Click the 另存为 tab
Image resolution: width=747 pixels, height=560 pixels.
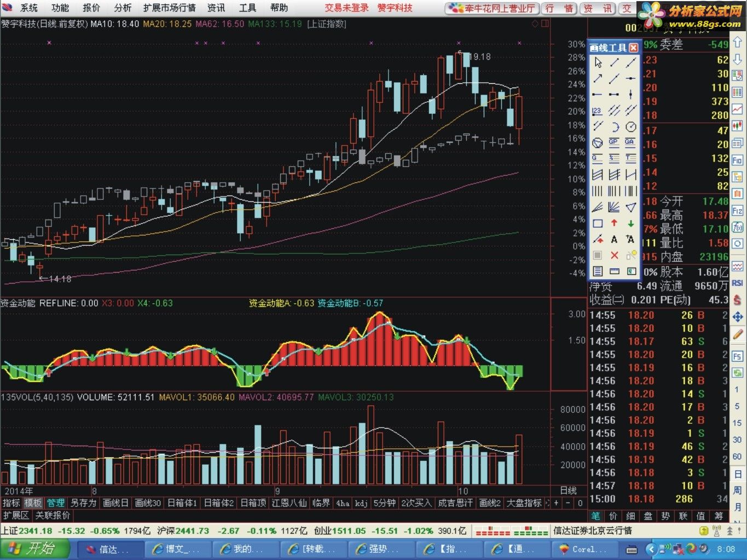point(83,503)
